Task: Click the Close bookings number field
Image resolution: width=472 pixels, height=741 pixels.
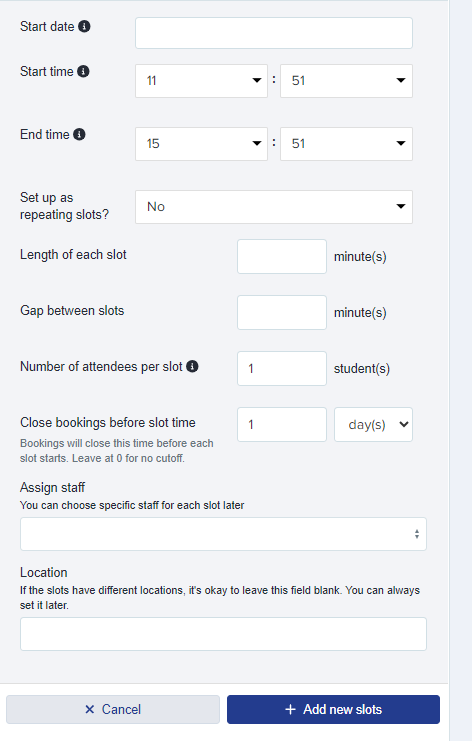Action: coord(282,424)
